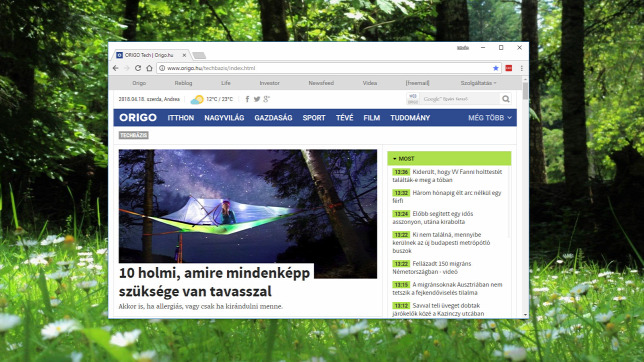644x362 pixels.
Task: Click the weather icon showing 12°C / 23°C
Action: (197, 99)
